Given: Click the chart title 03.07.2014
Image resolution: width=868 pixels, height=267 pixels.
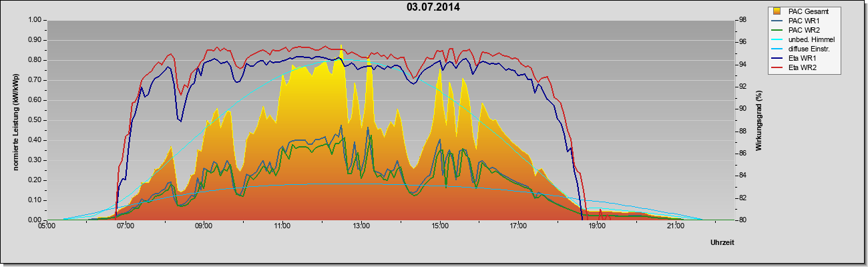Looking at the screenshot, I should (433, 7).
